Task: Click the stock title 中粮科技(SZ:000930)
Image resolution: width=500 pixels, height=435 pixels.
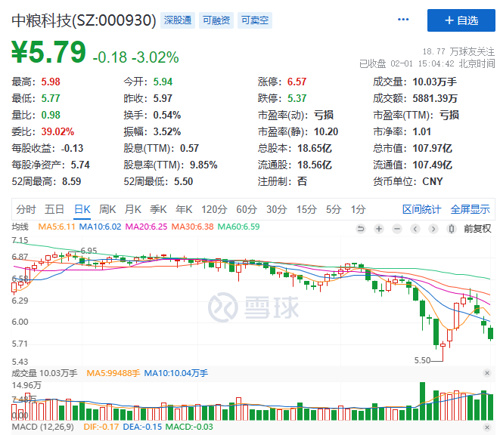Action: pos(84,20)
